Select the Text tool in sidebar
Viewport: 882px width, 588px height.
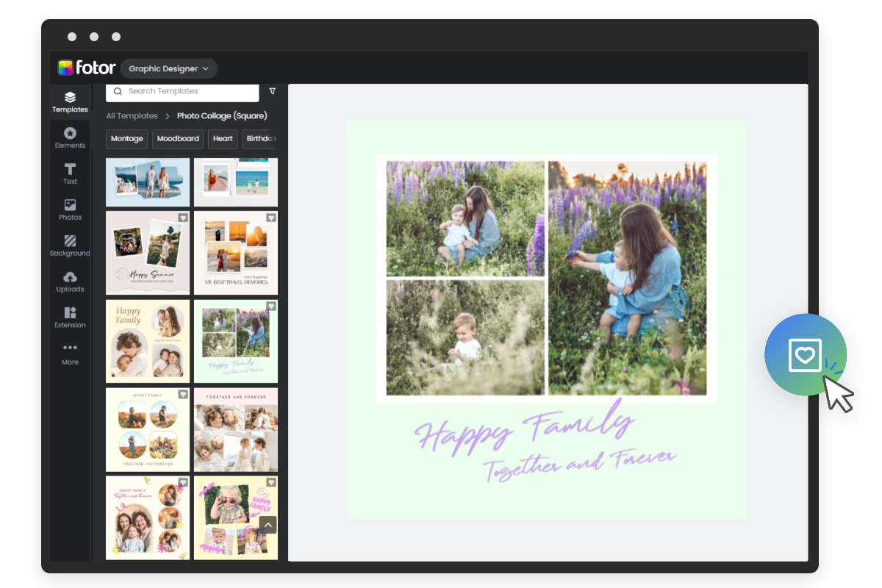pos(70,173)
